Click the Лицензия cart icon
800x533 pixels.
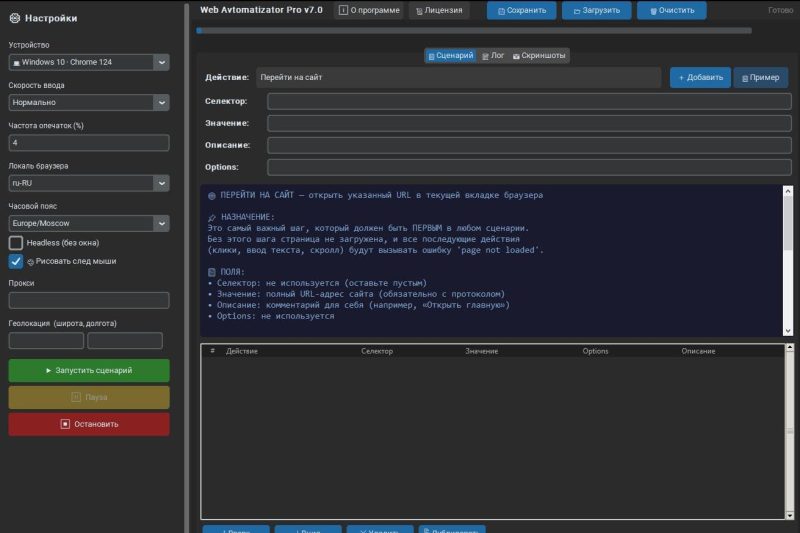click(419, 11)
